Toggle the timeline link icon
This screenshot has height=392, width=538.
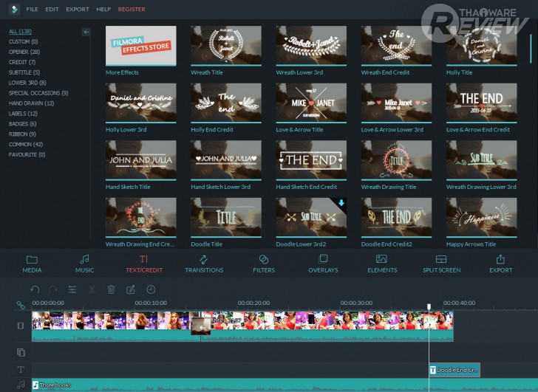pos(21,305)
